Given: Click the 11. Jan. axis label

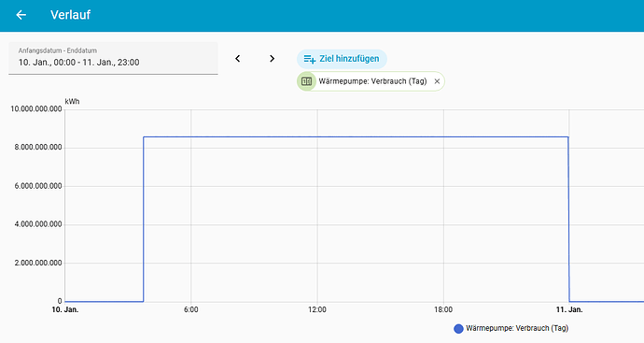Looking at the screenshot, I should 569,309.
